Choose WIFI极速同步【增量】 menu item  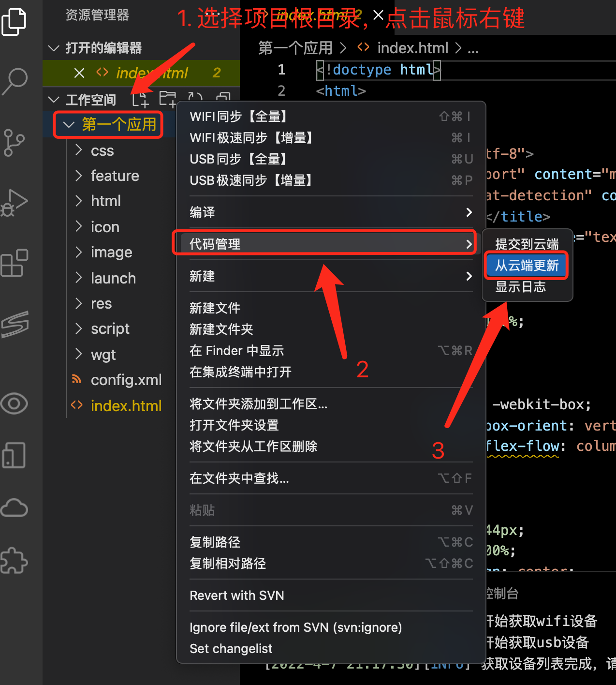[331, 138]
